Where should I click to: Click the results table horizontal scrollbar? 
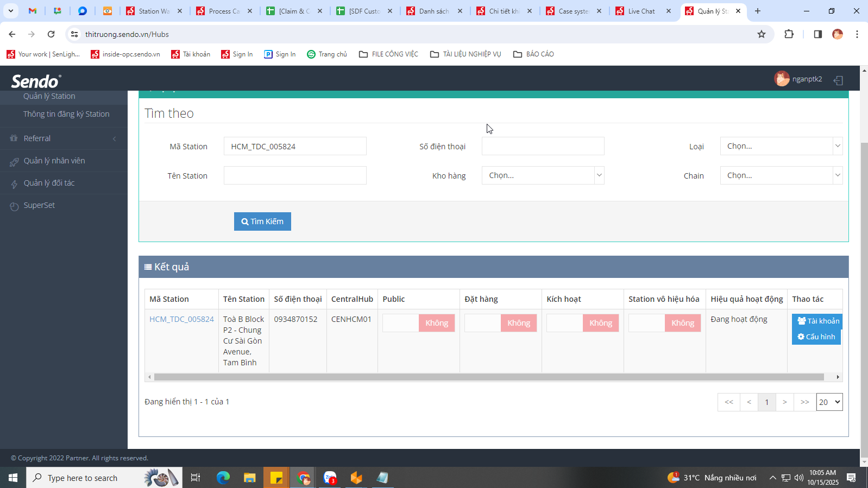click(489, 377)
